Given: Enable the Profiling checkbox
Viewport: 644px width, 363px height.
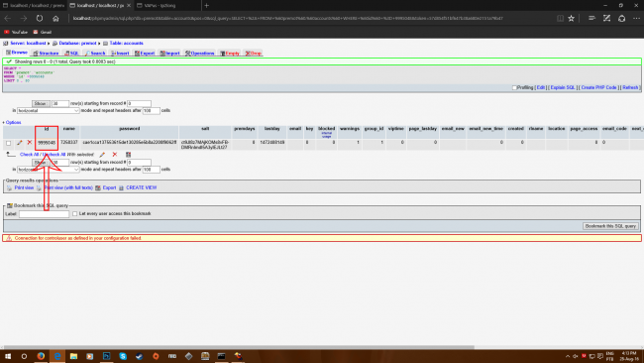Looking at the screenshot, I should pyautogui.click(x=514, y=87).
